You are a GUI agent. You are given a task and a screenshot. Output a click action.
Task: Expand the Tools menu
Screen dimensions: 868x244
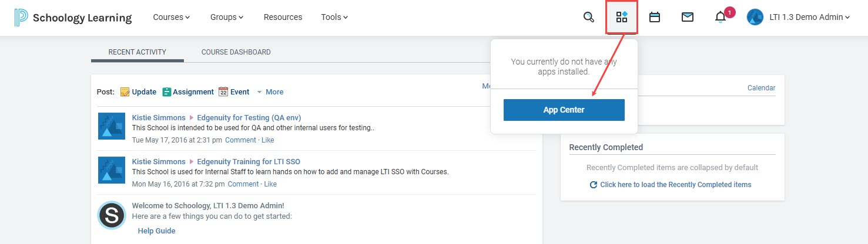click(334, 17)
